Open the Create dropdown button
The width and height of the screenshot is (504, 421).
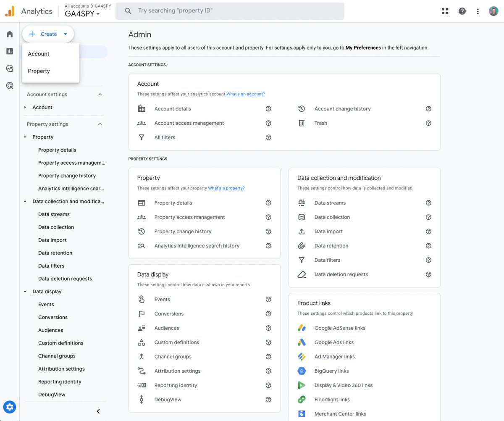pyautogui.click(x=48, y=34)
